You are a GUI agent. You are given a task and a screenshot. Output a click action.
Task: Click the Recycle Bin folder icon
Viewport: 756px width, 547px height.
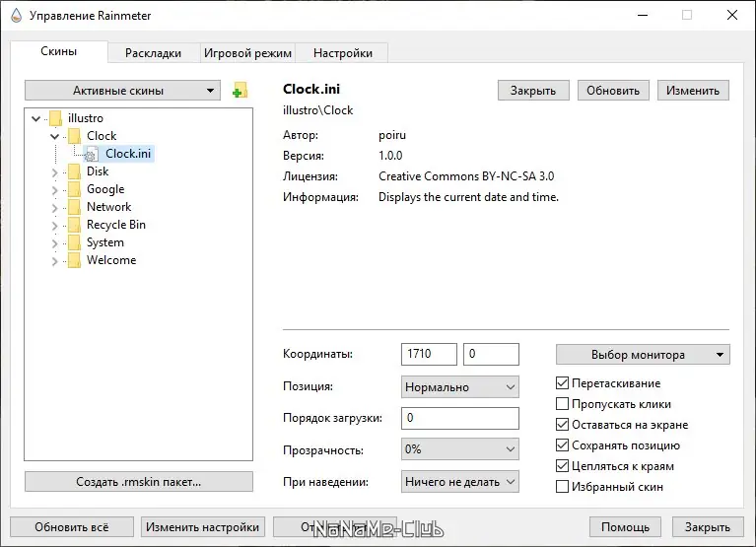(73, 225)
